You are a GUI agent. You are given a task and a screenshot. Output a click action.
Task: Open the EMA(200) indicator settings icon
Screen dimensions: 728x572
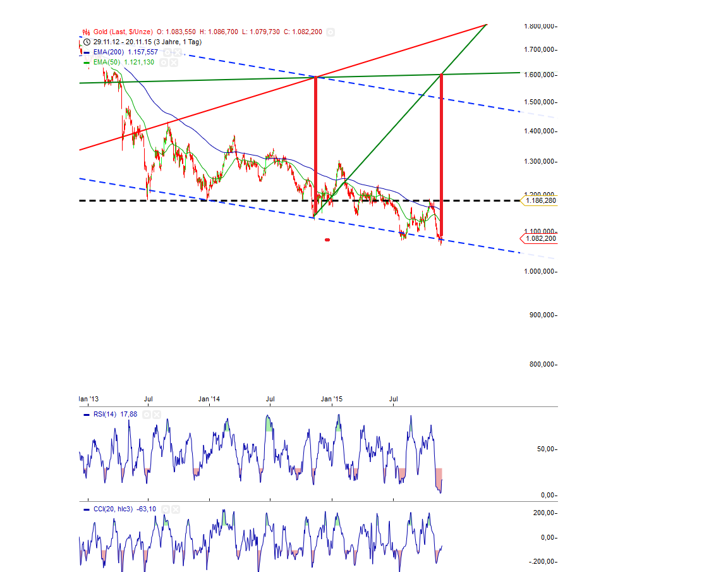pyautogui.click(x=167, y=52)
